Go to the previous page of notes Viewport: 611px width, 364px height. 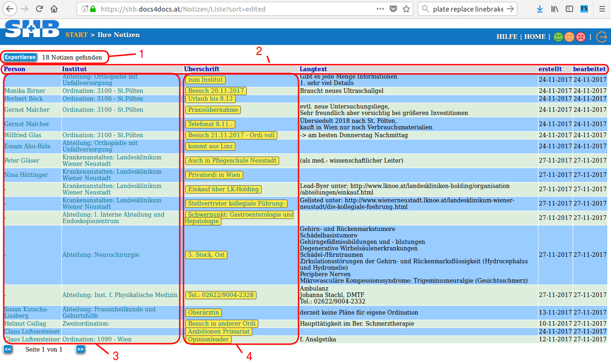[x=8, y=349]
